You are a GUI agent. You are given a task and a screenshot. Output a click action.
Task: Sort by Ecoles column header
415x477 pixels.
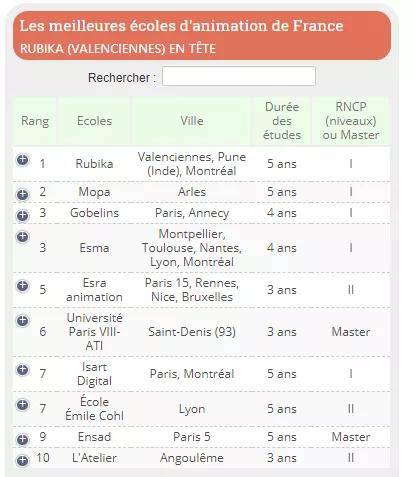(x=94, y=121)
